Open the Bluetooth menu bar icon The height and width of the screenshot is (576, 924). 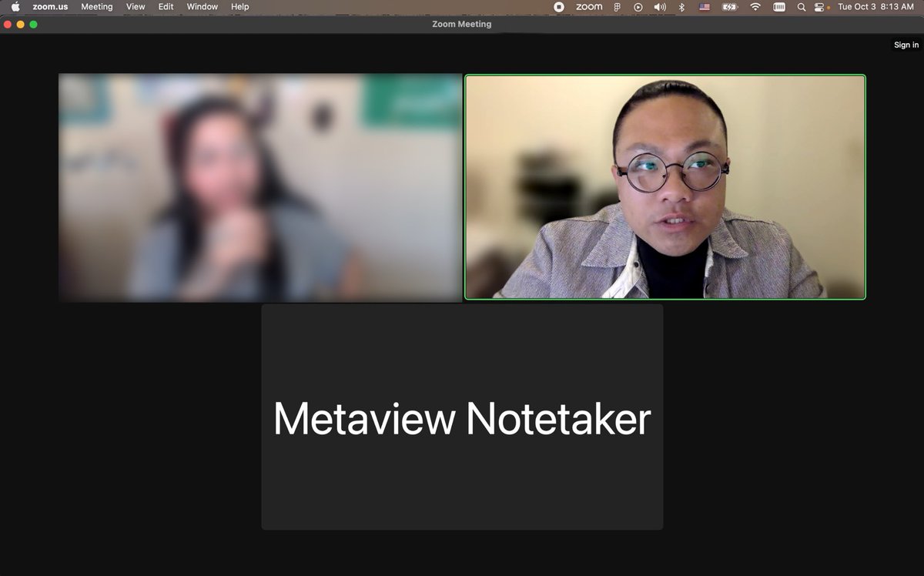click(681, 6)
